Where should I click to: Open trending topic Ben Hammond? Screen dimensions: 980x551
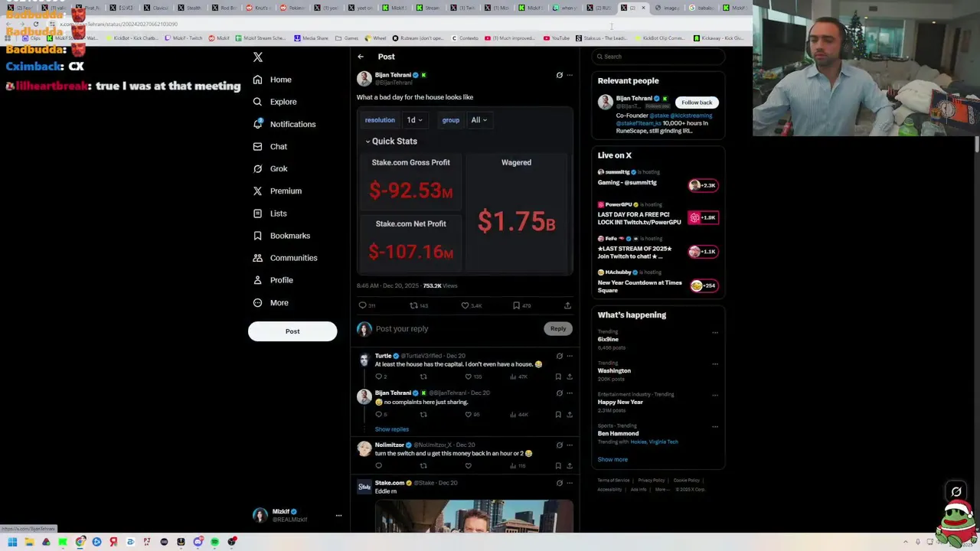pyautogui.click(x=618, y=433)
